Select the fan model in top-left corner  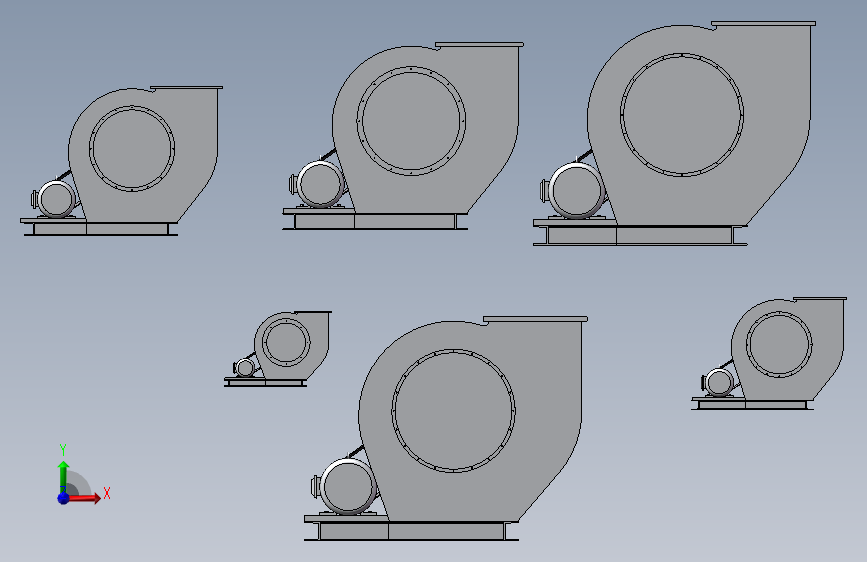[x=122, y=161]
